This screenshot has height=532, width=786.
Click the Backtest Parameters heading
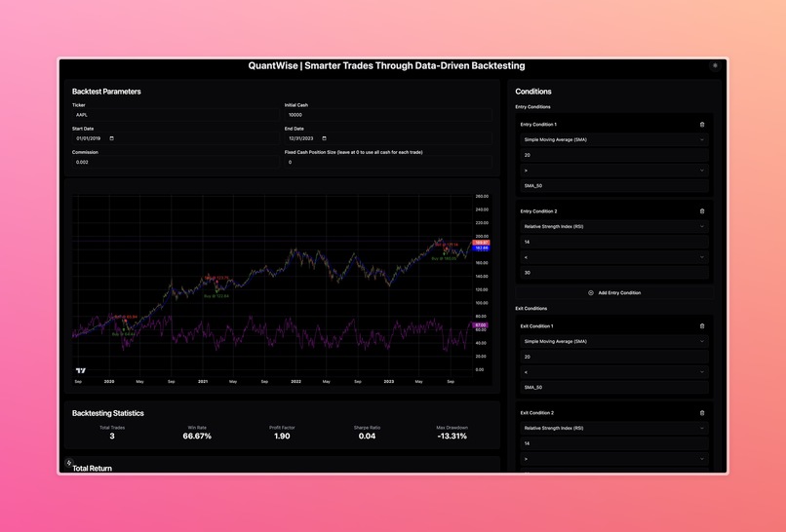(x=106, y=92)
